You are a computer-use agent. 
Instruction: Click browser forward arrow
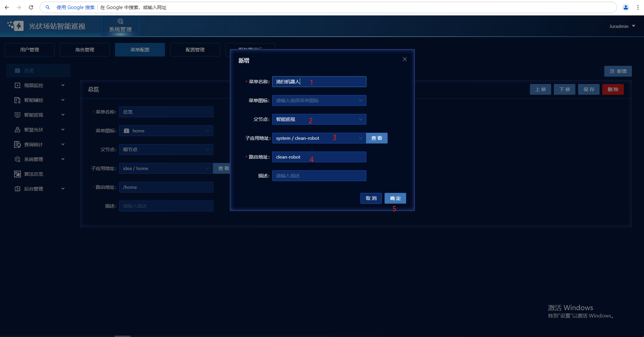[19, 7]
